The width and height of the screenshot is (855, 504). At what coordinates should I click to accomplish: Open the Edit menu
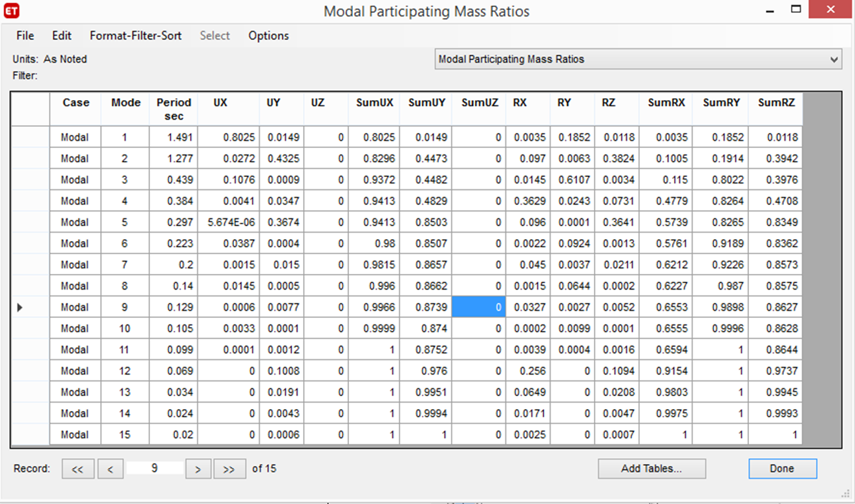click(x=62, y=36)
